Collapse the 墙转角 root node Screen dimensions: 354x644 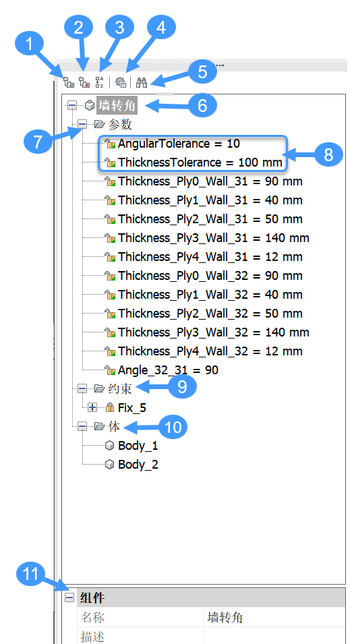[x=72, y=106]
